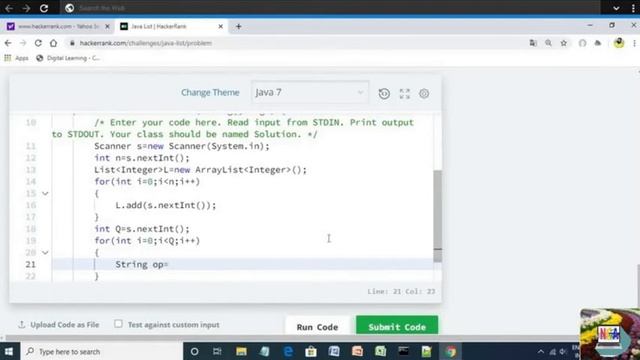Click the upload icon beside Upload Code as File
Image resolution: width=640 pixels, height=360 pixels.
pos(22,324)
